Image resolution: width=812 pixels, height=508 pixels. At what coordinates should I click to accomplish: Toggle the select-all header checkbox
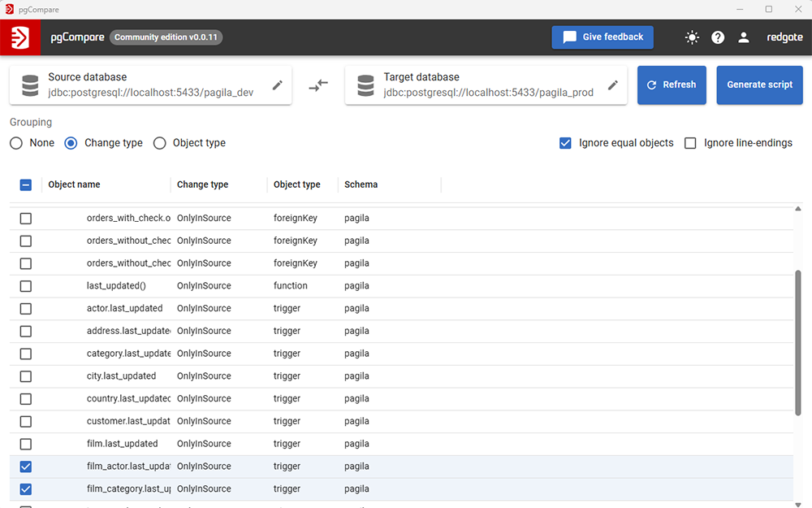[x=26, y=185]
